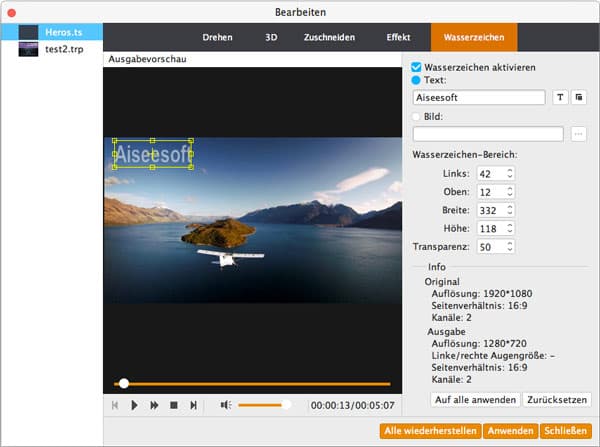
Task: Switch to the 'Zuschneiden' tab
Action: coord(327,37)
